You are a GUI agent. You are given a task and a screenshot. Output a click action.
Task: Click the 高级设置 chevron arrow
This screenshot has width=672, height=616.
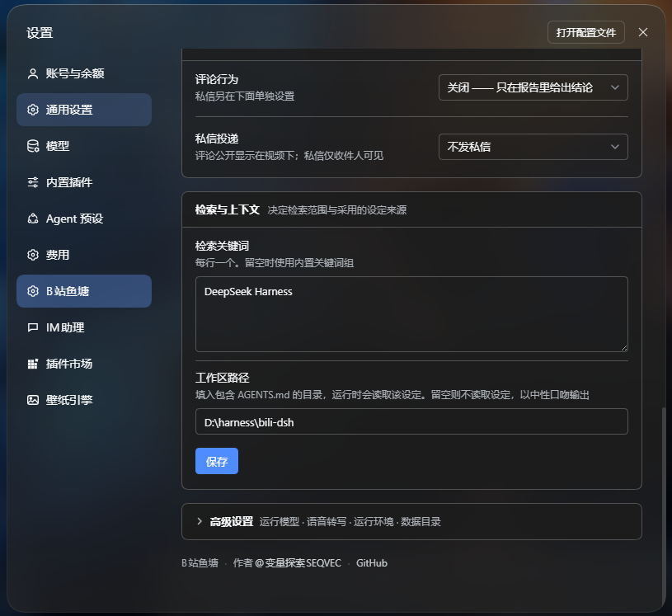click(x=200, y=521)
